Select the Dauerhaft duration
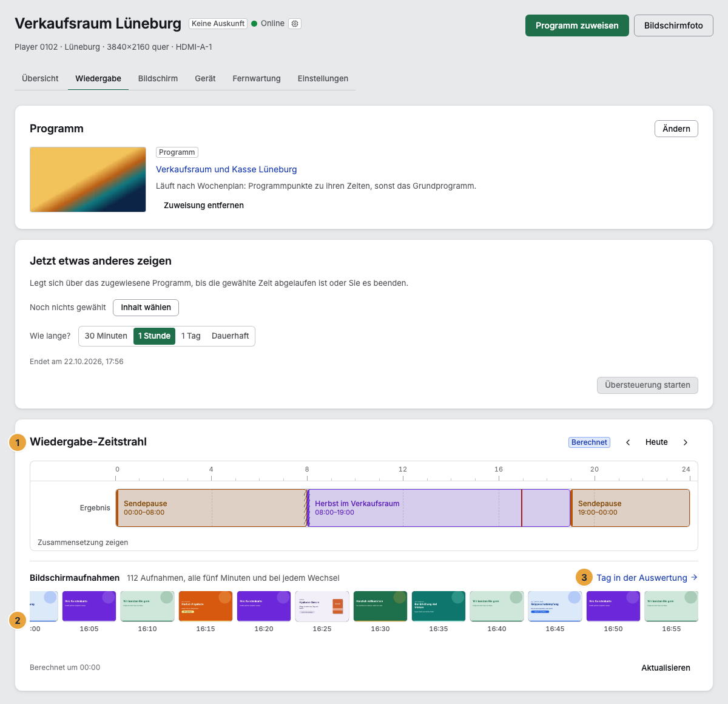Screen dimensions: 728x704 [x=231, y=336]
